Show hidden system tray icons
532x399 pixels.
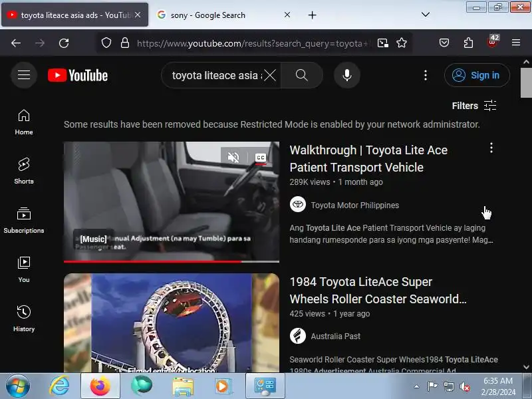pyautogui.click(x=417, y=386)
